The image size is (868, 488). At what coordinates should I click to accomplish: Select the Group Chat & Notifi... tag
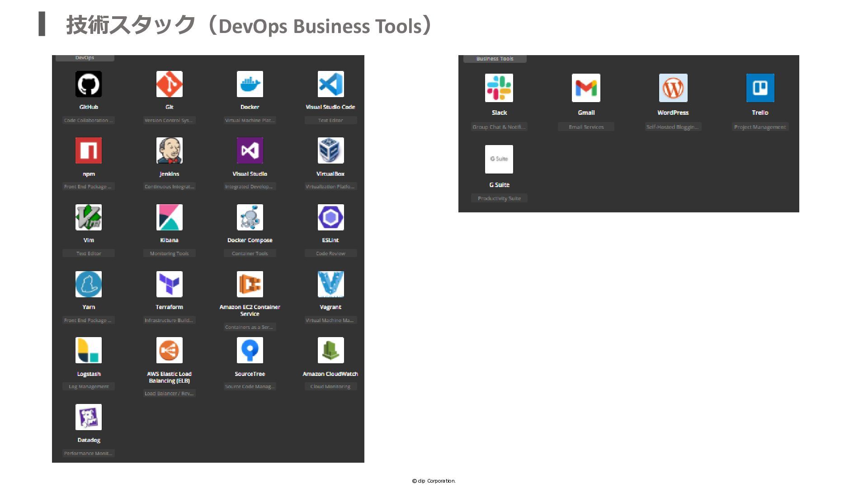click(x=499, y=127)
